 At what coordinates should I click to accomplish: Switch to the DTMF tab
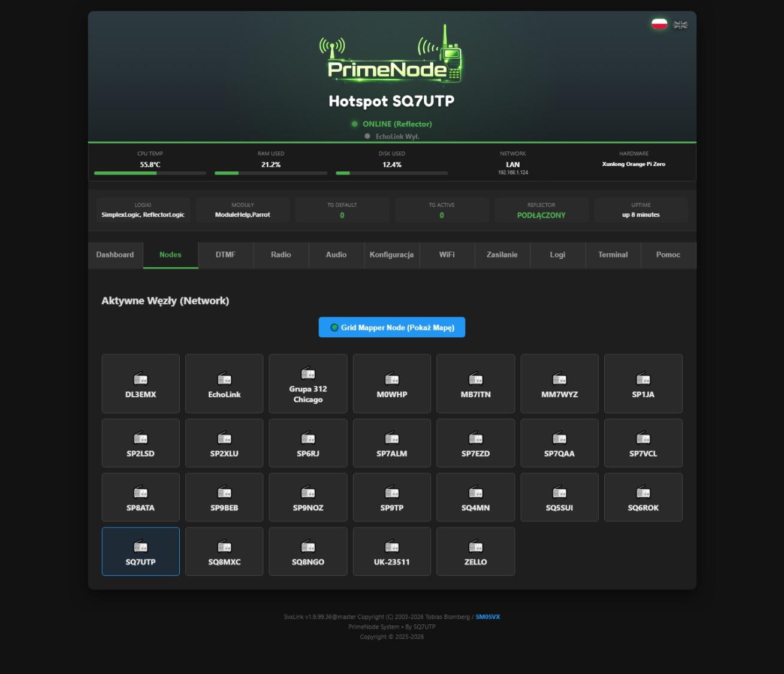225,255
